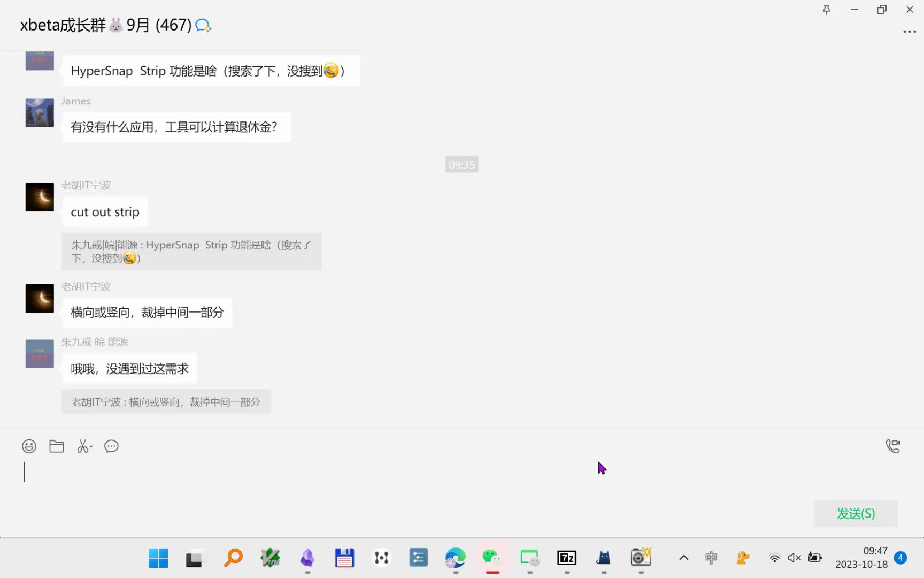Click the sender name 老胡IT宁波 above 'cut out strip'
The width and height of the screenshot is (924, 578).
coord(86,185)
